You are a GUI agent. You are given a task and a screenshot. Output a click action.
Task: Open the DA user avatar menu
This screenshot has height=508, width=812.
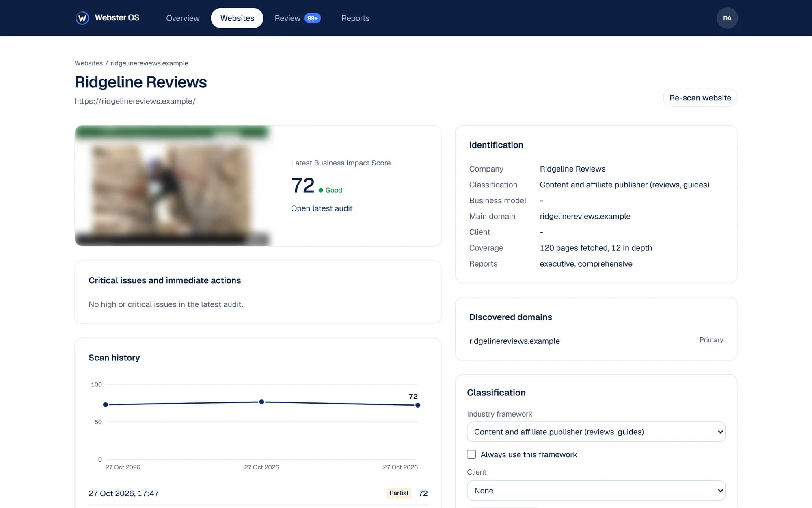(727, 18)
